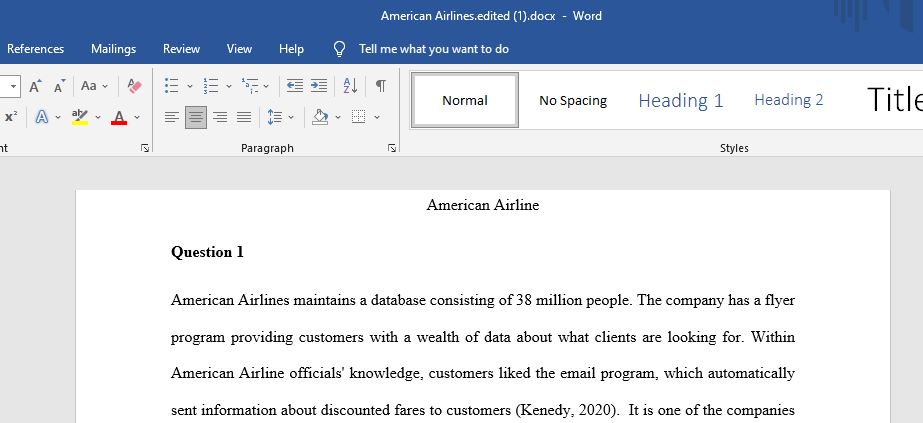The width and height of the screenshot is (923, 423).
Task: Switch to the View tab
Action: coord(239,49)
